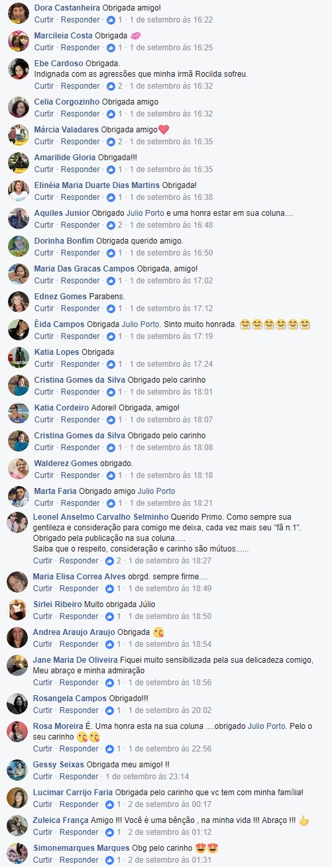
Task: Click Responder under Dorinha Bonfim's comment
Action: point(80,253)
